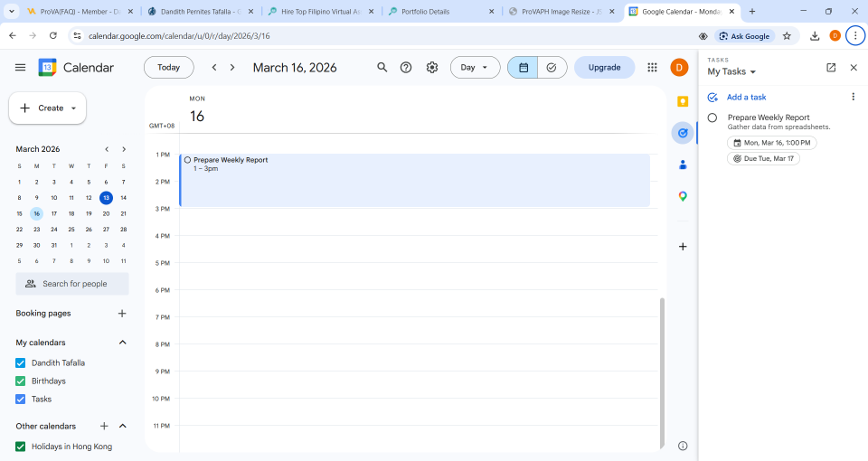Click the Today button

click(169, 68)
